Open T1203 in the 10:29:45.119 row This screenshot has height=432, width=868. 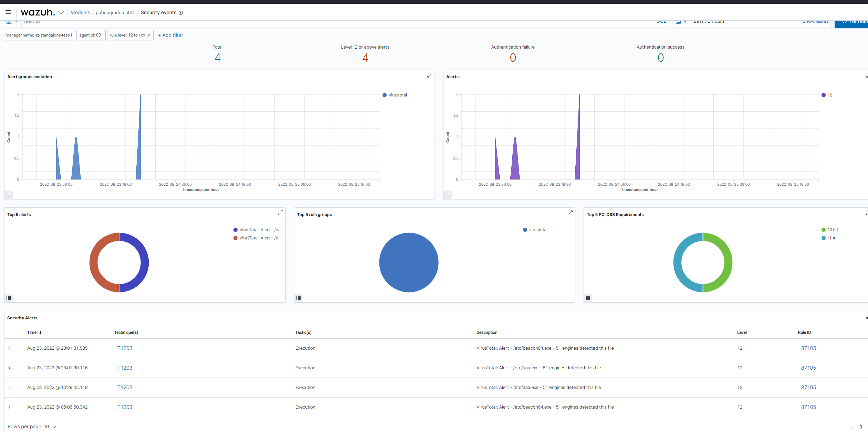125,388
